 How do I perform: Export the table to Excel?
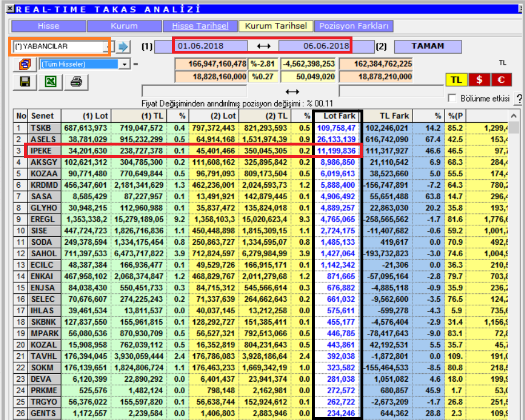tap(51, 82)
